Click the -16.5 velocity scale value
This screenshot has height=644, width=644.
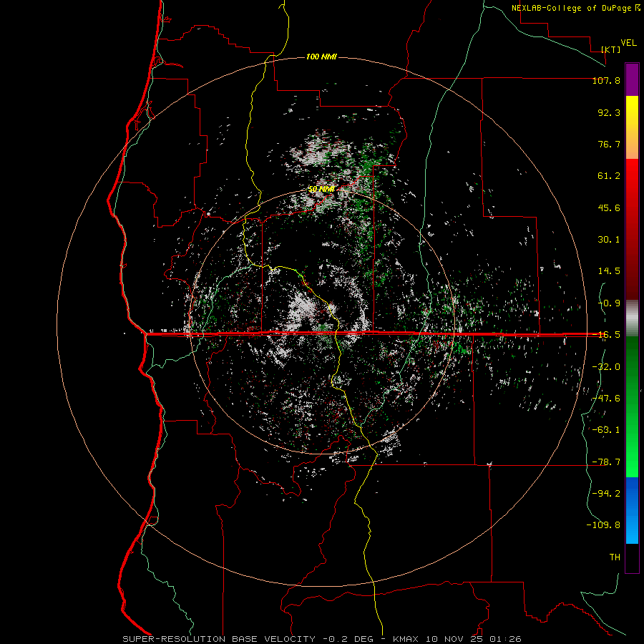[606, 335]
